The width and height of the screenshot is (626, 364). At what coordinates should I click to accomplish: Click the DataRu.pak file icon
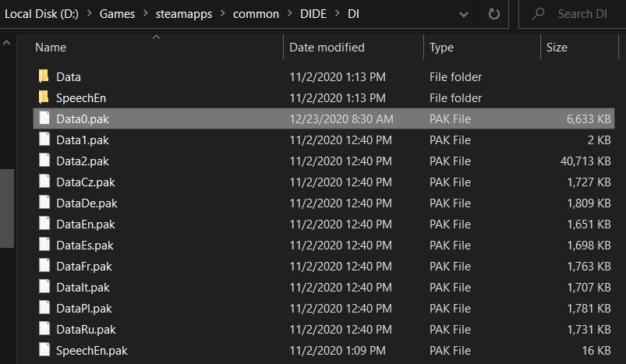click(x=43, y=330)
